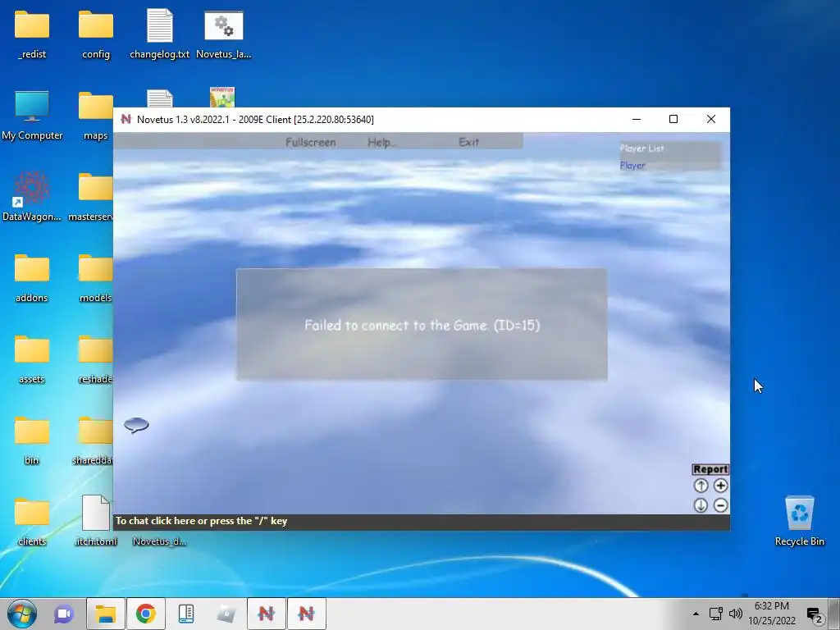Open the notification center icon
This screenshot has height=630, width=840.
coord(814,614)
